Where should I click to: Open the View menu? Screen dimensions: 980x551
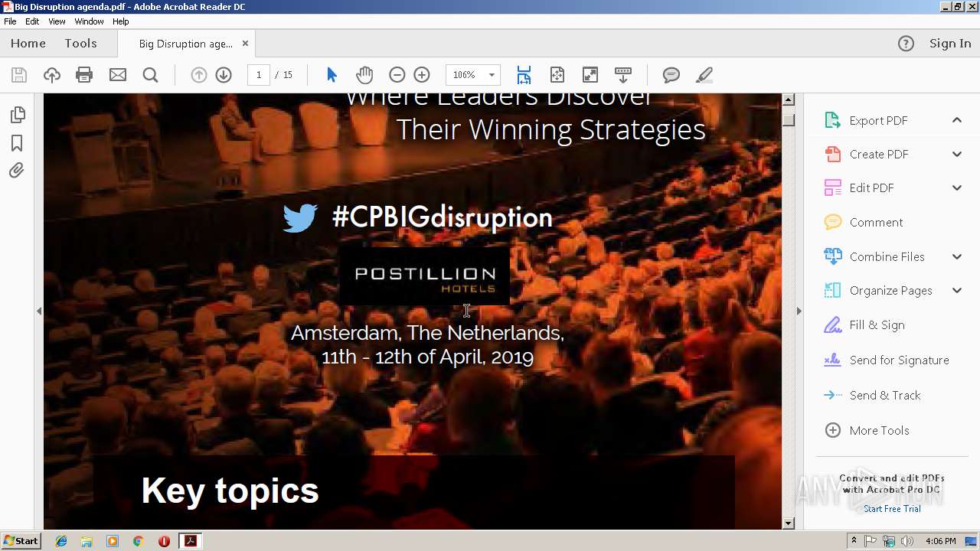57,21
